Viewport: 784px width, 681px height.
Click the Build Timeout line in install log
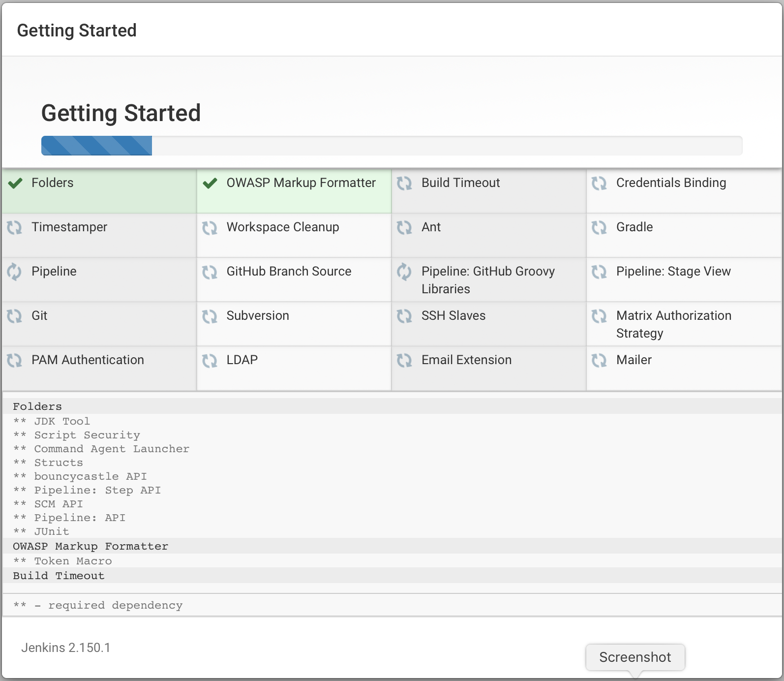[x=59, y=576]
